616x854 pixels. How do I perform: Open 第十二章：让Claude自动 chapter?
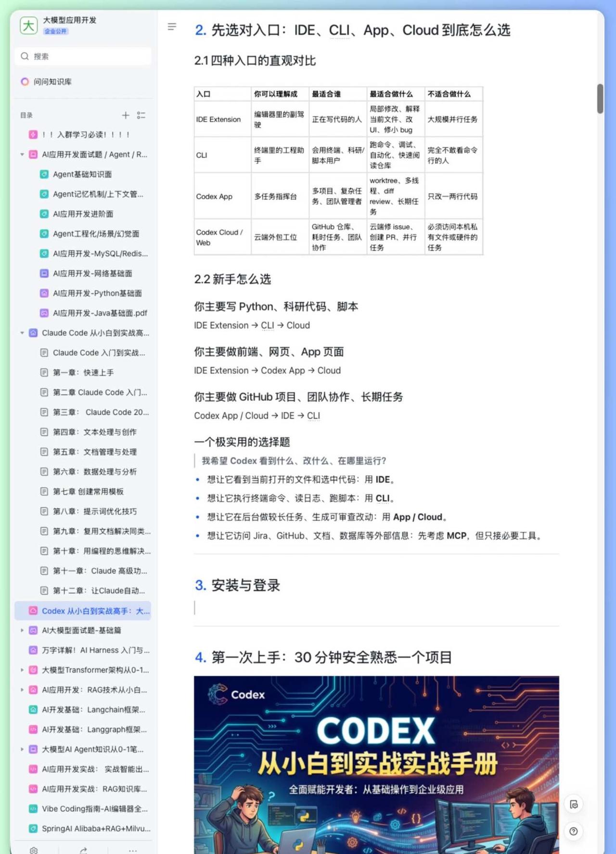coord(99,590)
